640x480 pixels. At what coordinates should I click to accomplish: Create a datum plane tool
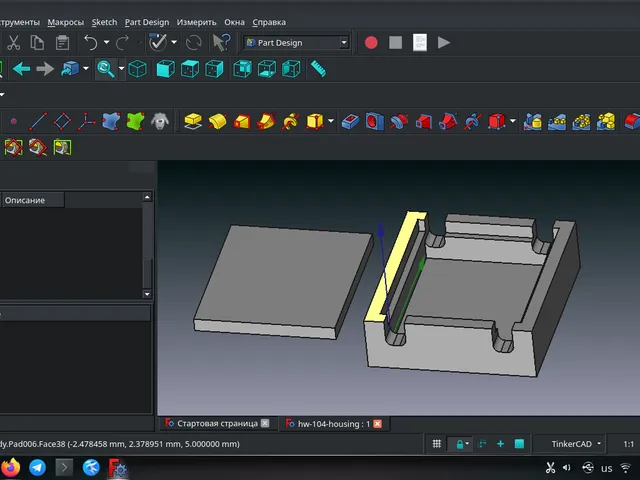click(62, 121)
